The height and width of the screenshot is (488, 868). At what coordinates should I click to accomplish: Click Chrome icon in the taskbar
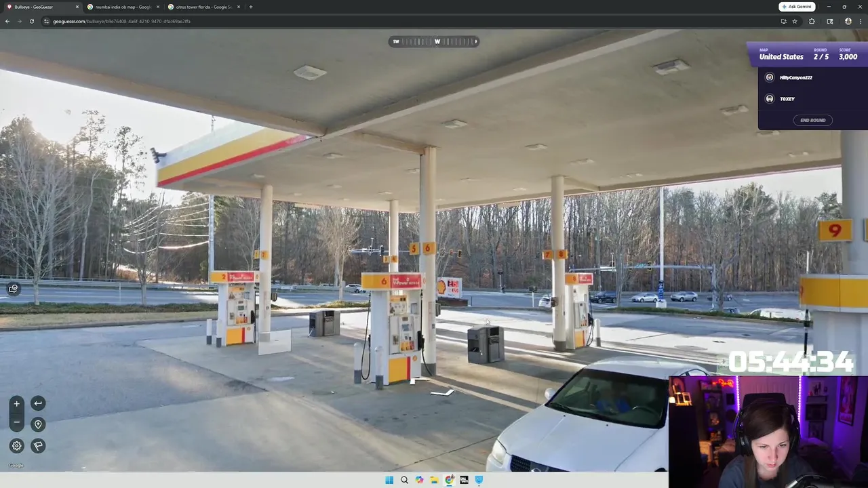pos(449,480)
